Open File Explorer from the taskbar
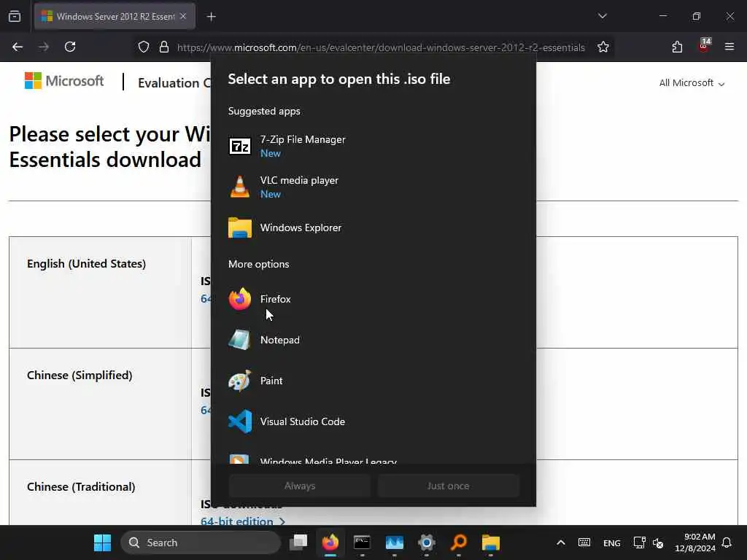The image size is (747, 560). pos(491,542)
